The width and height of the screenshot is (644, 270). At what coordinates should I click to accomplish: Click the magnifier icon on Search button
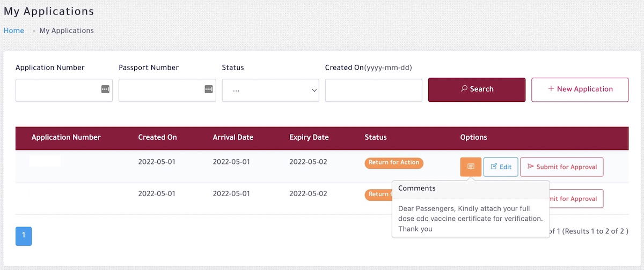coord(464,89)
